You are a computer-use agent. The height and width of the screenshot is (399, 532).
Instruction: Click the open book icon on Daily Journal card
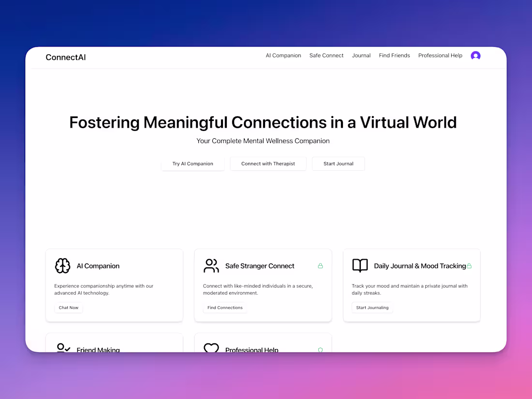click(x=360, y=266)
